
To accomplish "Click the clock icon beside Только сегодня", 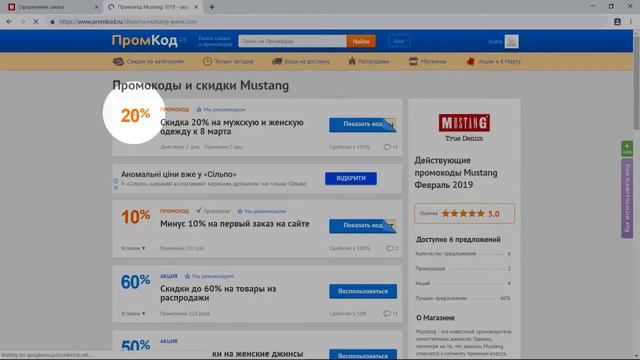I will [207, 61].
